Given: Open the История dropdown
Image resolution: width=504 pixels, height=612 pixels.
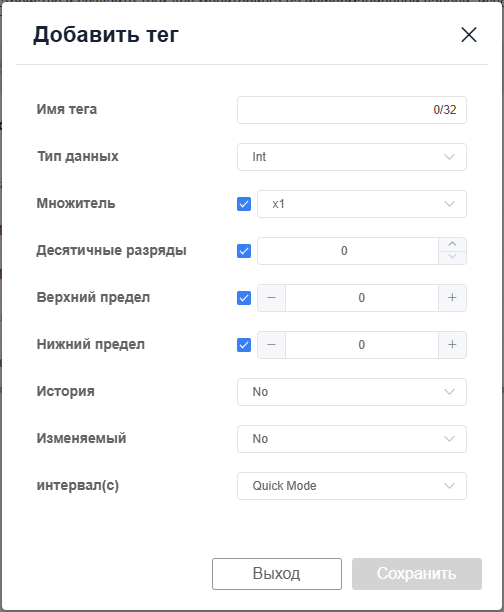Looking at the screenshot, I should coord(351,392).
